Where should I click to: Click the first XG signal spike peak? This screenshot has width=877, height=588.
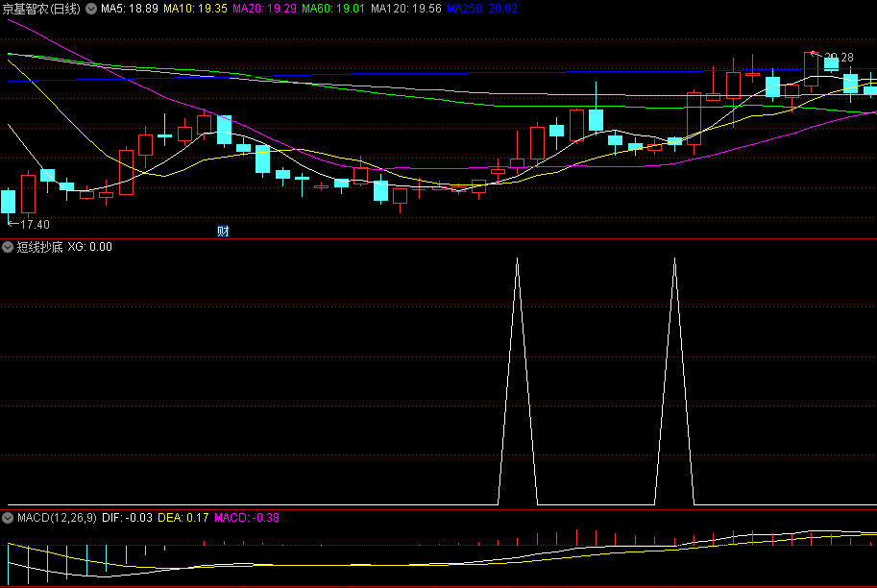pyautogui.click(x=518, y=259)
